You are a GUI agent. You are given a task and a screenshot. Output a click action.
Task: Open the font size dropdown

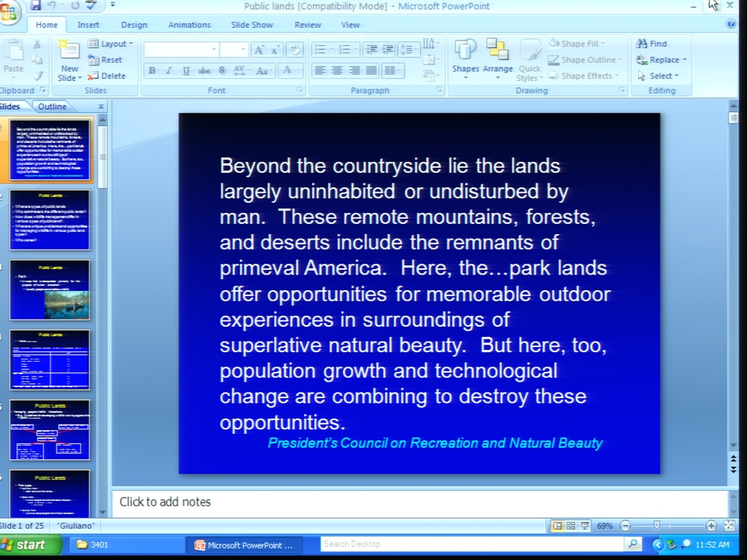tap(243, 49)
